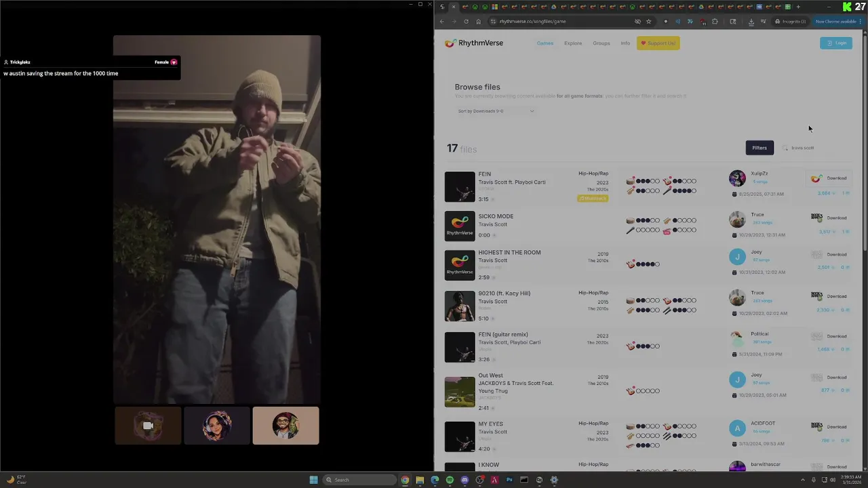Download the HIGHEST IN THE ROOM file
Viewport: 868px width, 488px height.
click(x=836, y=255)
